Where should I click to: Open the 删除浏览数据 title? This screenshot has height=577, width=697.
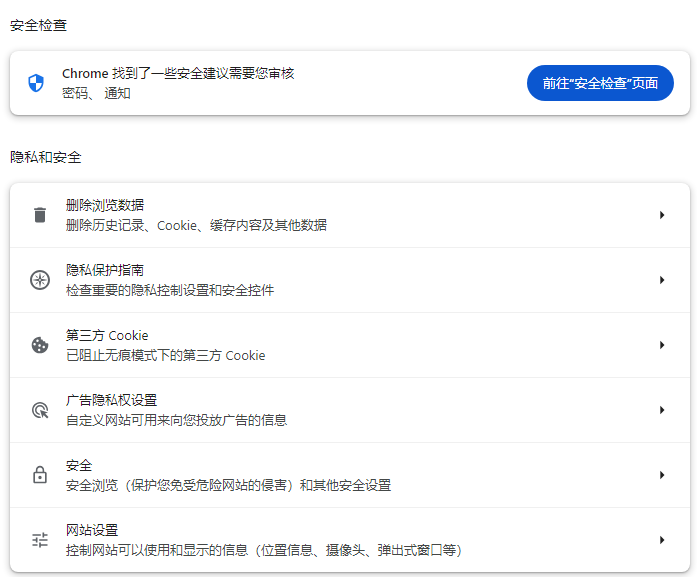pyautogui.click(x=105, y=205)
